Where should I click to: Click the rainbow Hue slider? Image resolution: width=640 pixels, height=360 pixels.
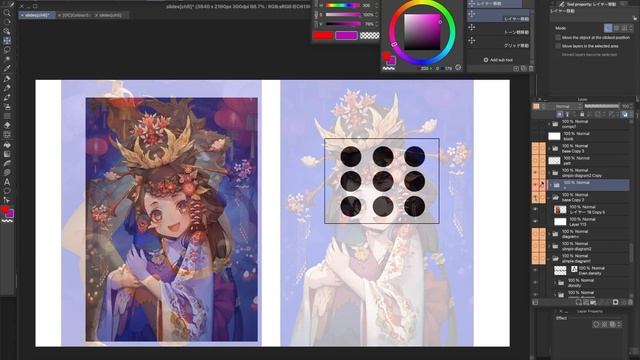pos(342,6)
